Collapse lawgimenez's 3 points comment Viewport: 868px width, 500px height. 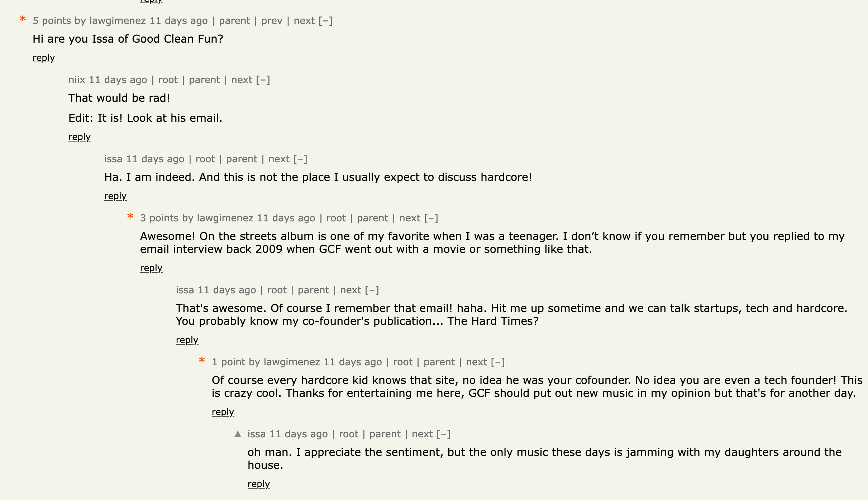(431, 218)
